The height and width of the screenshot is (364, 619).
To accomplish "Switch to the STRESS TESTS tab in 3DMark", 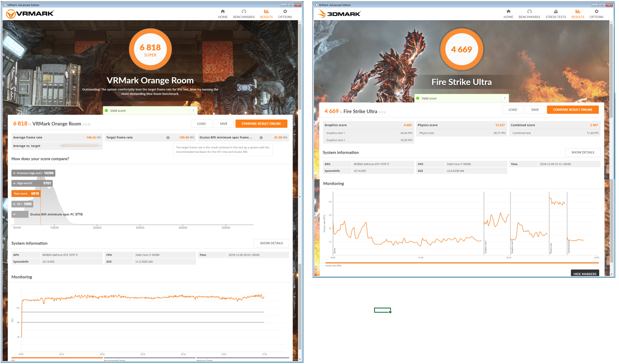I will [556, 17].
